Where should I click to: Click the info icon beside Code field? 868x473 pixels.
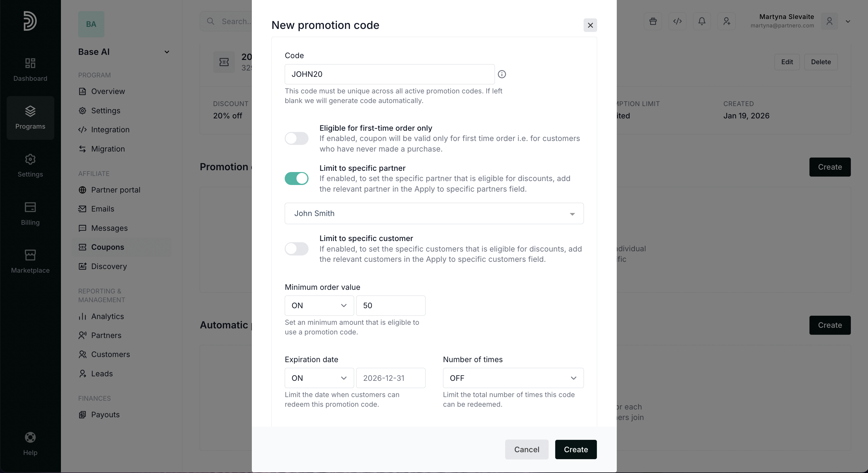(x=502, y=74)
